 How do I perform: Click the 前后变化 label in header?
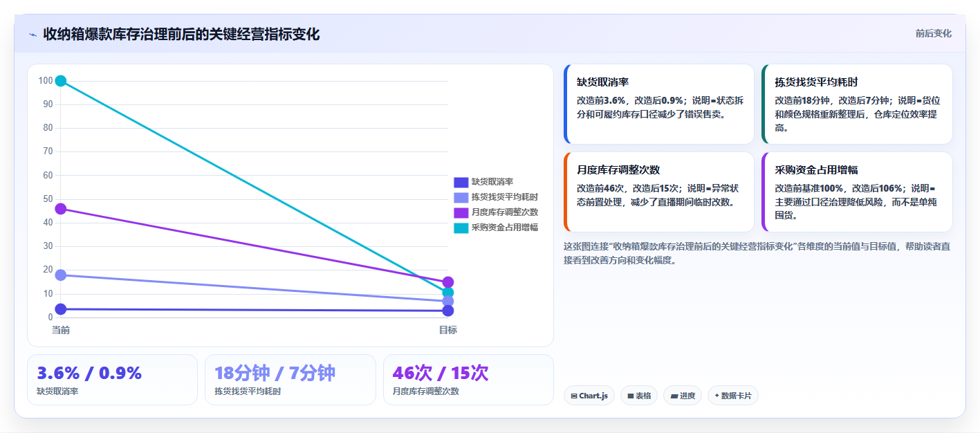click(x=933, y=33)
